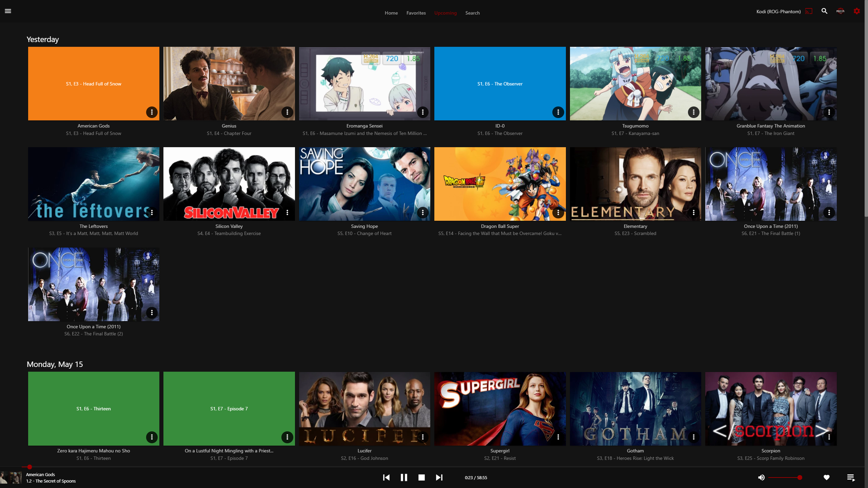The image size is (868, 488).
Task: Switch to the Favorites tab
Action: [416, 13]
